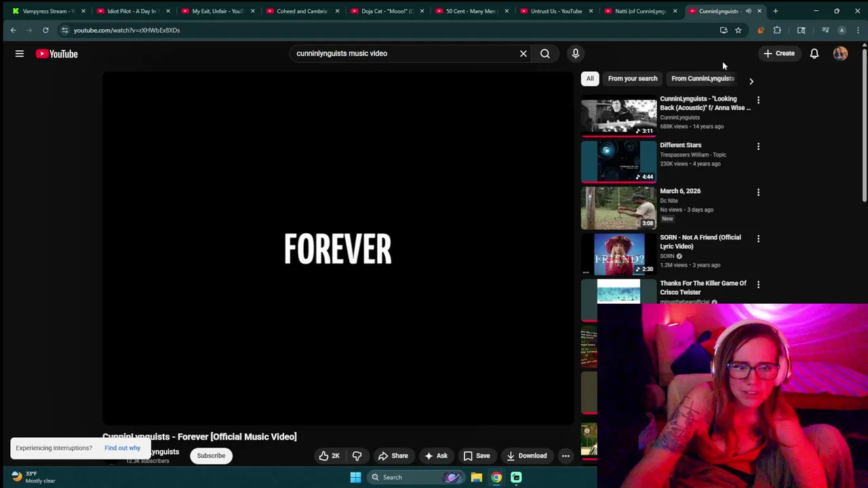Switch to the Untrust Us tab
The height and width of the screenshot is (488, 868).
coord(555,11)
